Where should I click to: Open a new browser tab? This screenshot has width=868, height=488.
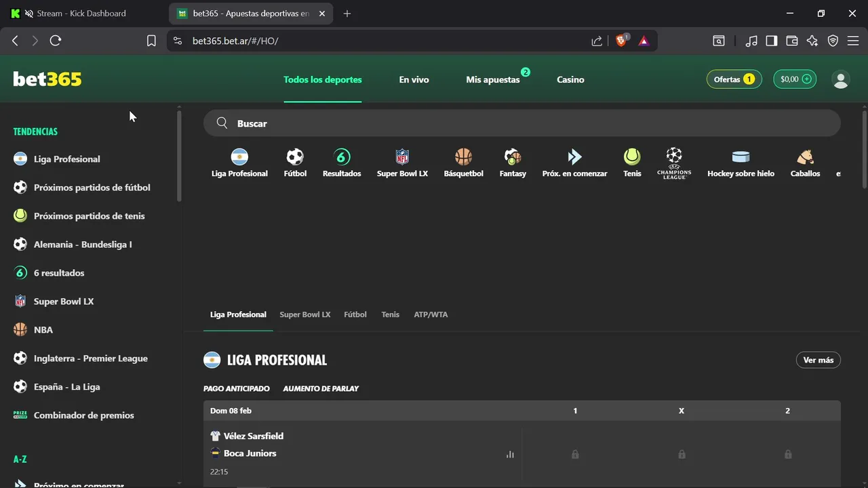tap(347, 14)
